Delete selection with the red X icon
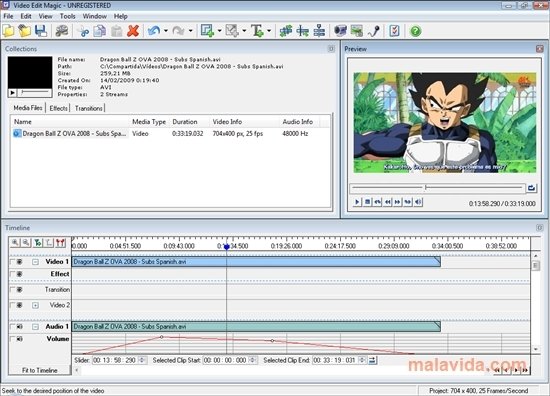Screen dimensions: 550x396 133,31
